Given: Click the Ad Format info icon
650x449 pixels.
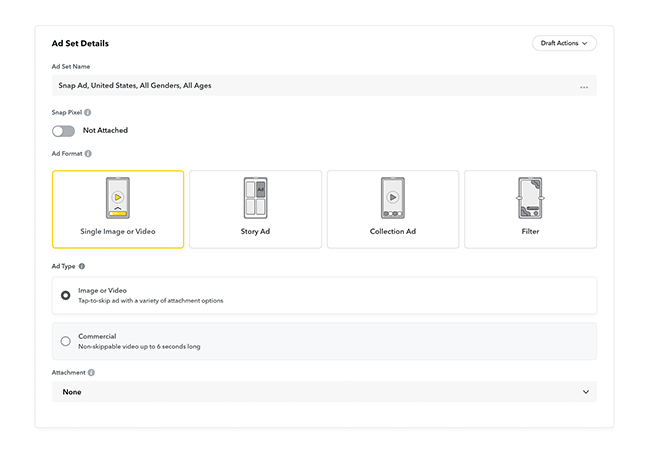Looking at the screenshot, I should tap(88, 154).
